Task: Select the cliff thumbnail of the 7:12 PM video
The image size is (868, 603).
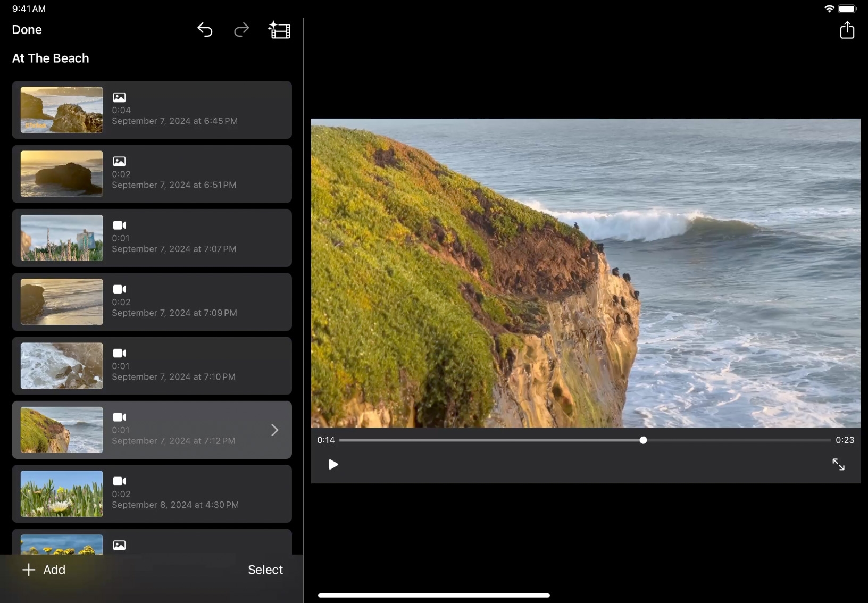Action: coord(62,430)
